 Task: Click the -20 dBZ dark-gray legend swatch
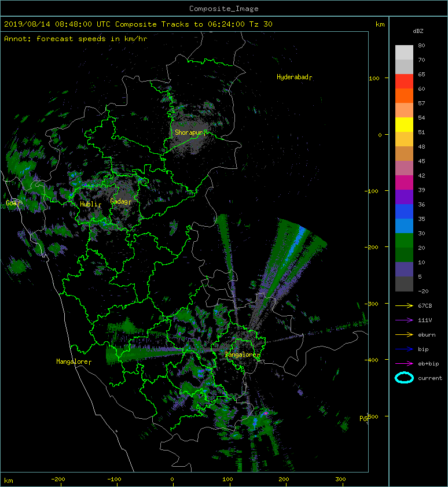(x=404, y=284)
